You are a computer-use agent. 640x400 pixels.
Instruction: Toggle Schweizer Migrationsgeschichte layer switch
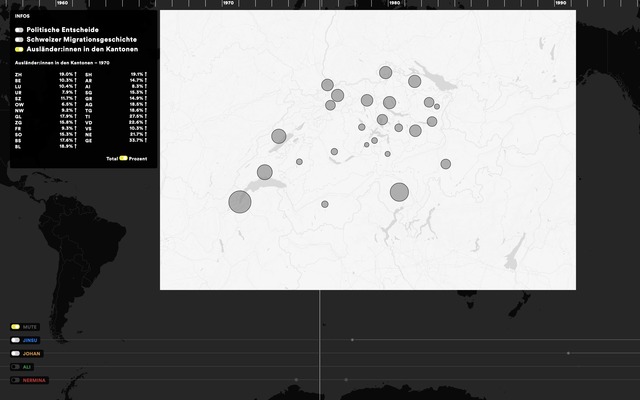19,39
